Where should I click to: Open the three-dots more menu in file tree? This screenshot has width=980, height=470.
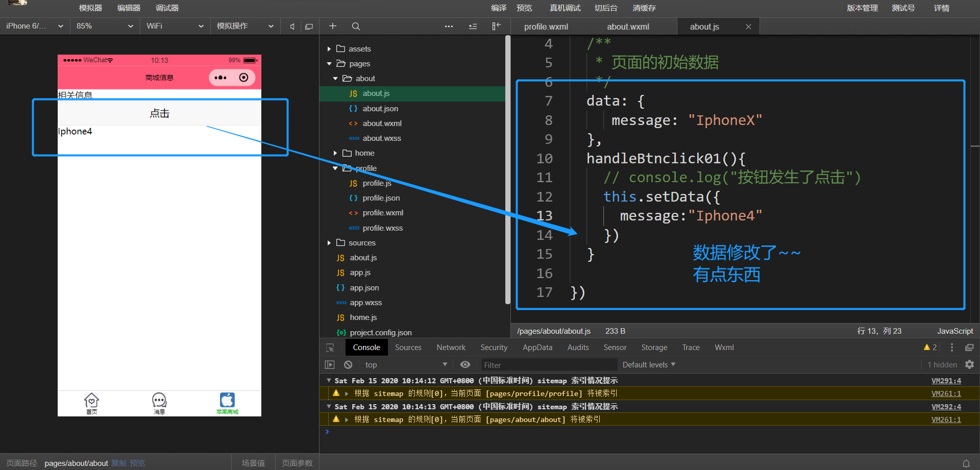449,26
